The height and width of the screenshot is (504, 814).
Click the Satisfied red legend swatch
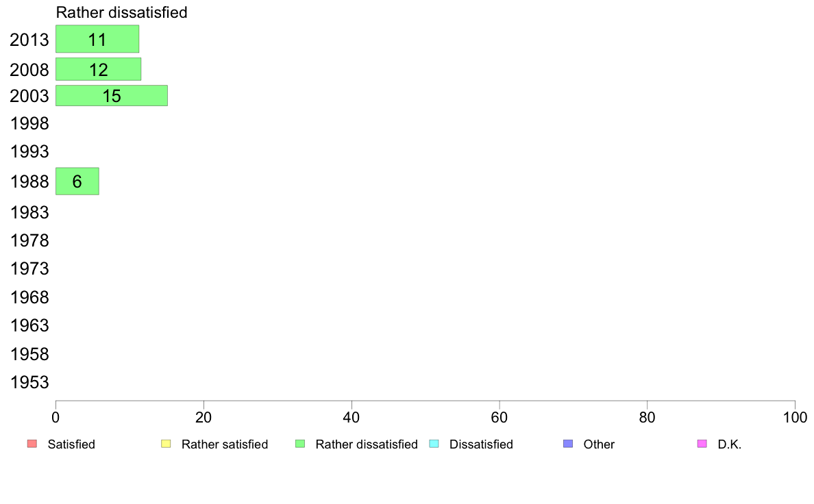point(32,444)
